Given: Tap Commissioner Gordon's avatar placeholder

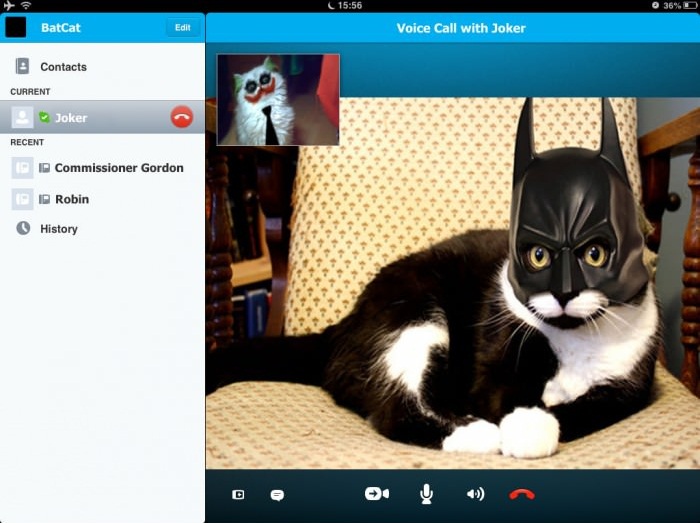Looking at the screenshot, I should (22, 168).
